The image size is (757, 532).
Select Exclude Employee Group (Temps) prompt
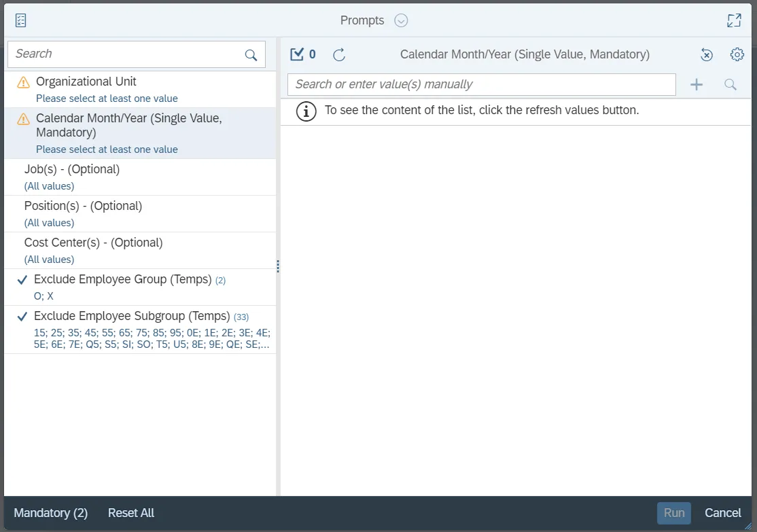tap(123, 279)
